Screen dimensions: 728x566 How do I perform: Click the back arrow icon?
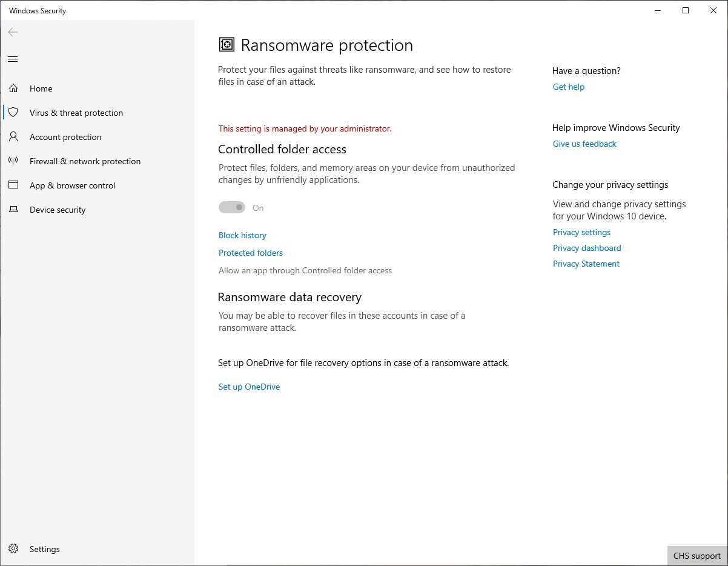(13, 32)
